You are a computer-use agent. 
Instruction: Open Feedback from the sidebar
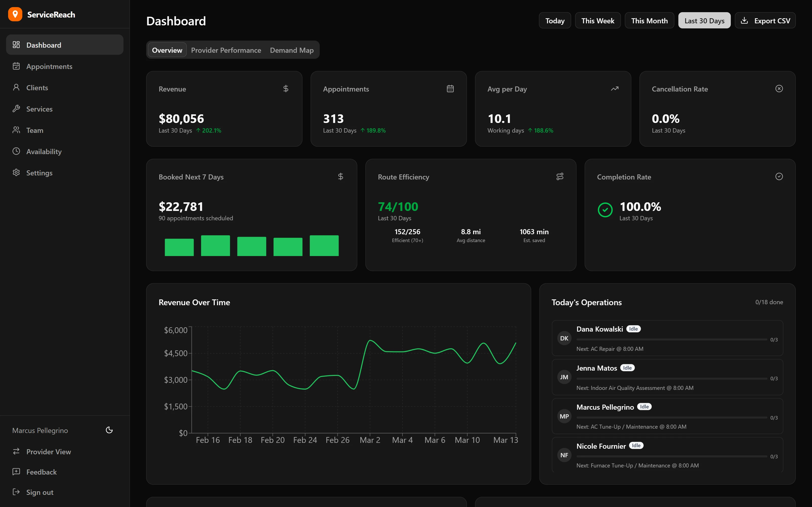click(41, 472)
